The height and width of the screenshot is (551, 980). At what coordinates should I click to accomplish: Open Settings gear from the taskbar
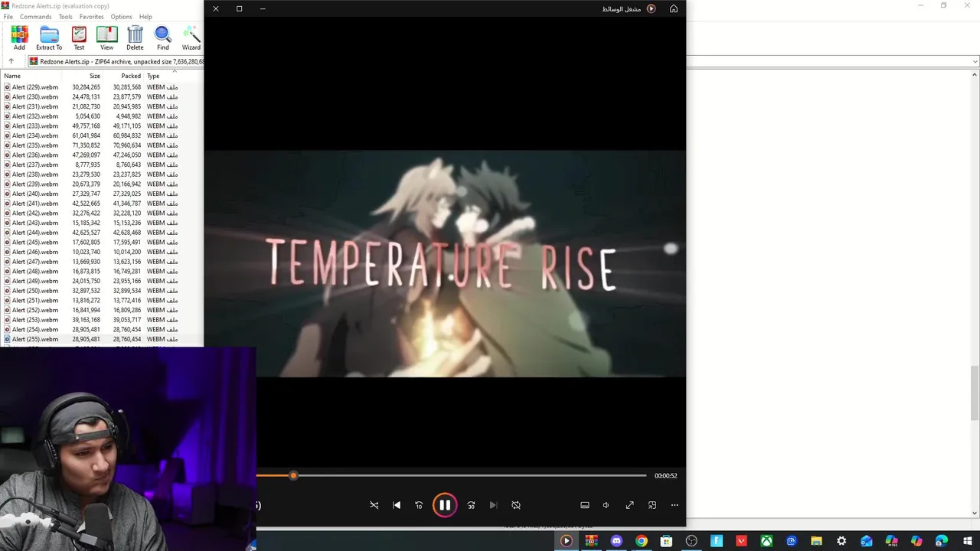coord(841,541)
